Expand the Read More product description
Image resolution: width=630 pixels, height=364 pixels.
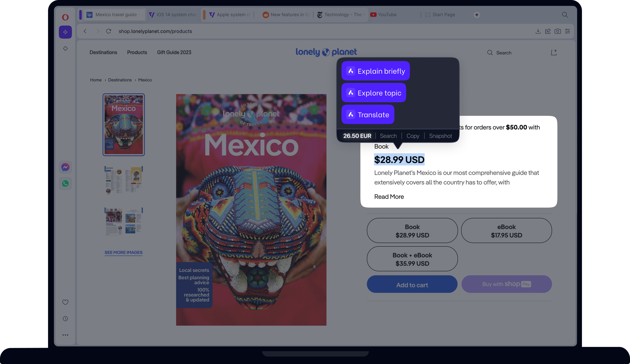389,197
